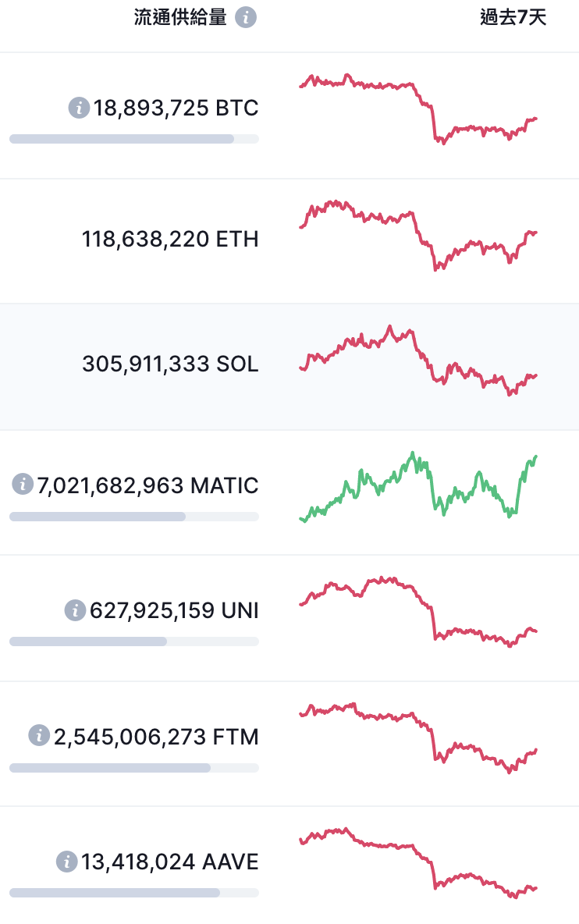Open the green MATIC 7-day chart
579x924 pixels.
tap(418, 487)
